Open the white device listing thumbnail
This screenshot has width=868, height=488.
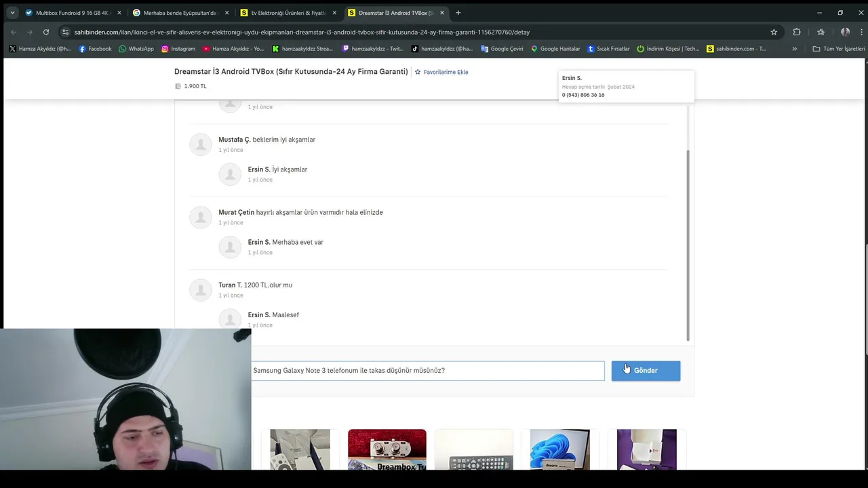300,449
